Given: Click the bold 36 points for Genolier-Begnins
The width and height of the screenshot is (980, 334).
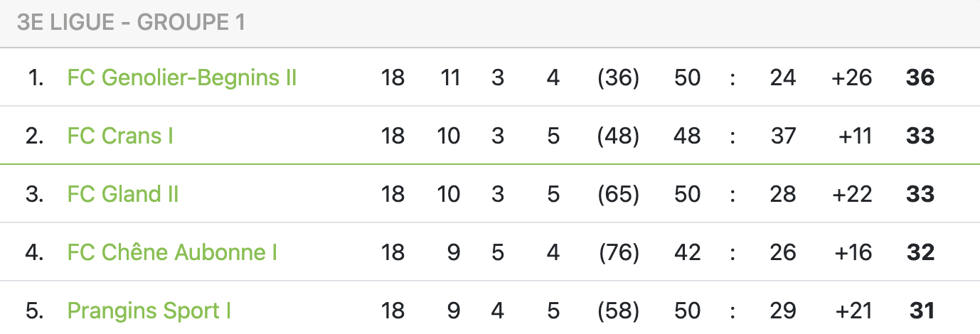Looking at the screenshot, I should click(x=920, y=77).
